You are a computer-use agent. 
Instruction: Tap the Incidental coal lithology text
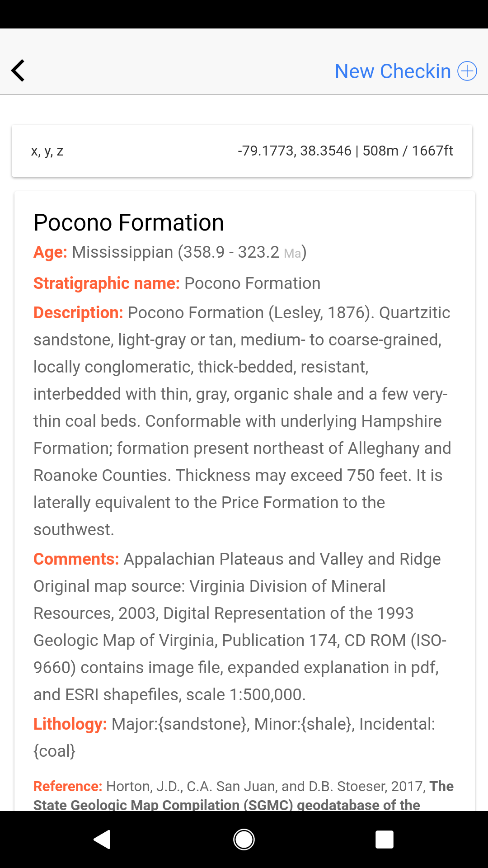coord(234,738)
